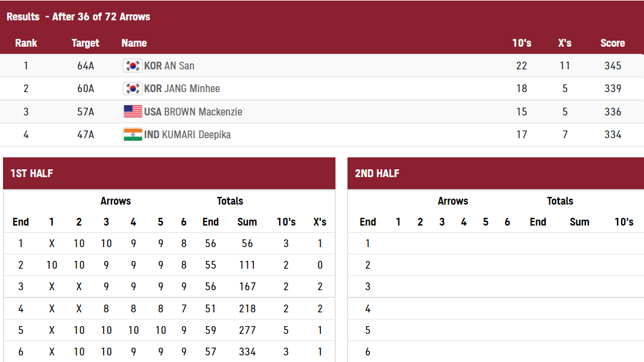
Task: Click the USA flag beside BROWN Mackenzie
Action: [x=132, y=112]
